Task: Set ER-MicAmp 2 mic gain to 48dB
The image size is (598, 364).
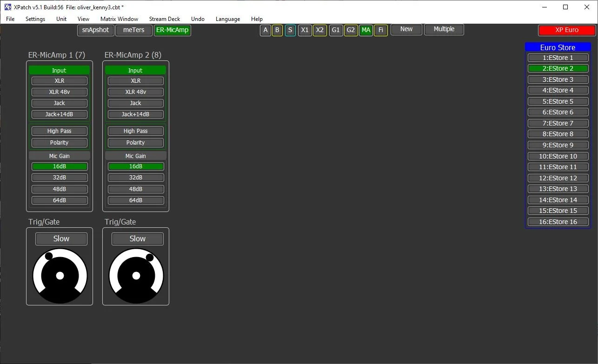Action: (x=136, y=189)
